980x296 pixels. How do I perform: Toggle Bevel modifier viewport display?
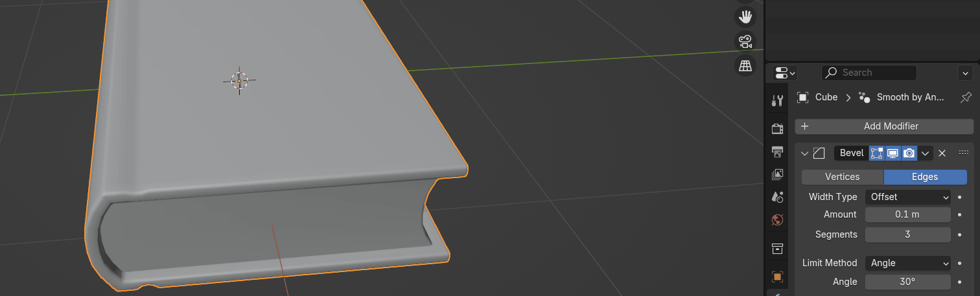892,153
